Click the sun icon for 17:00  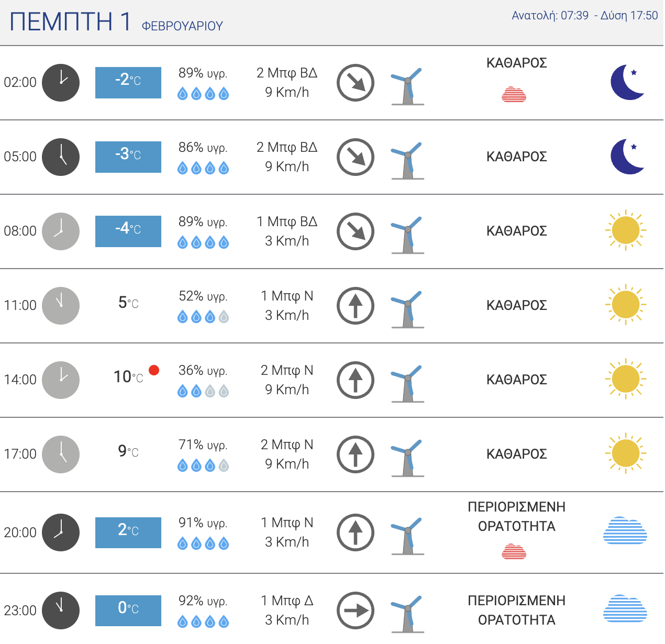[626, 454]
